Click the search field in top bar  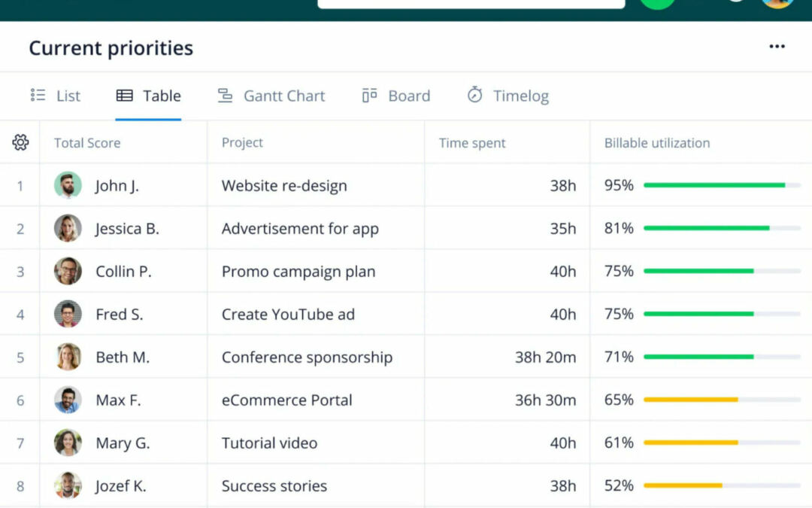pyautogui.click(x=471, y=3)
